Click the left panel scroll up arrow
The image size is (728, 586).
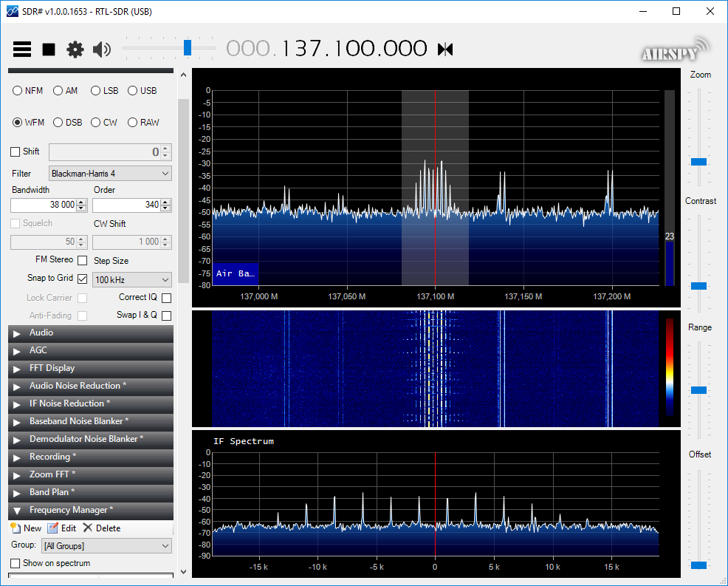point(183,75)
